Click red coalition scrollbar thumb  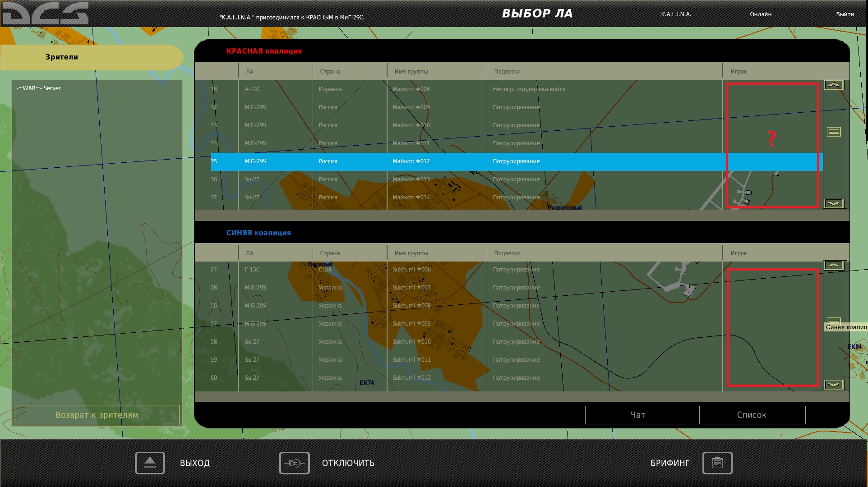pos(834,132)
